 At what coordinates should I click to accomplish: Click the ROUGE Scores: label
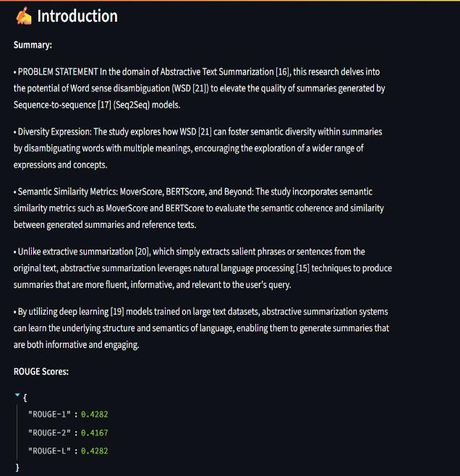[x=41, y=372]
